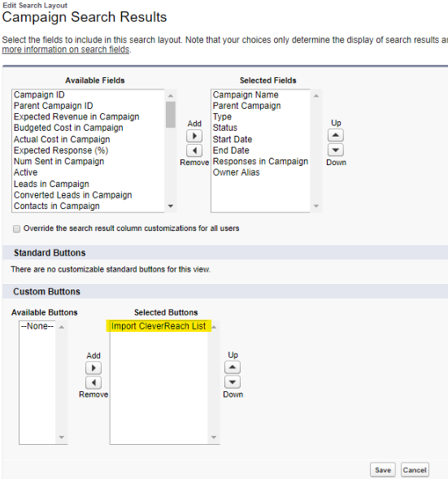
Task: Select Import CleverReach List button entry
Action: [x=159, y=326]
